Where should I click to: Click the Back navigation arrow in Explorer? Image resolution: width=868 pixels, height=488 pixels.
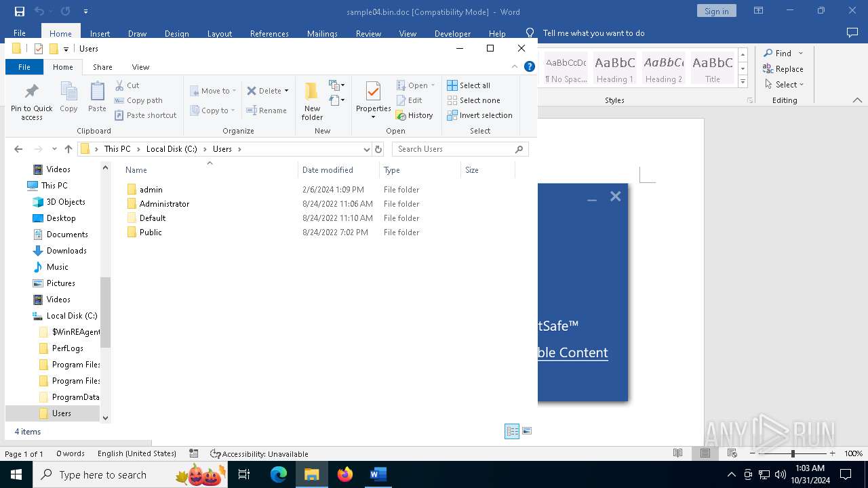point(18,149)
